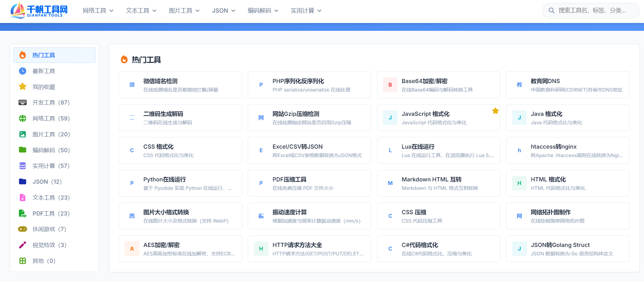Click the red B icon of Base64加密/解密
The height and width of the screenshot is (282, 644).
pos(390,85)
